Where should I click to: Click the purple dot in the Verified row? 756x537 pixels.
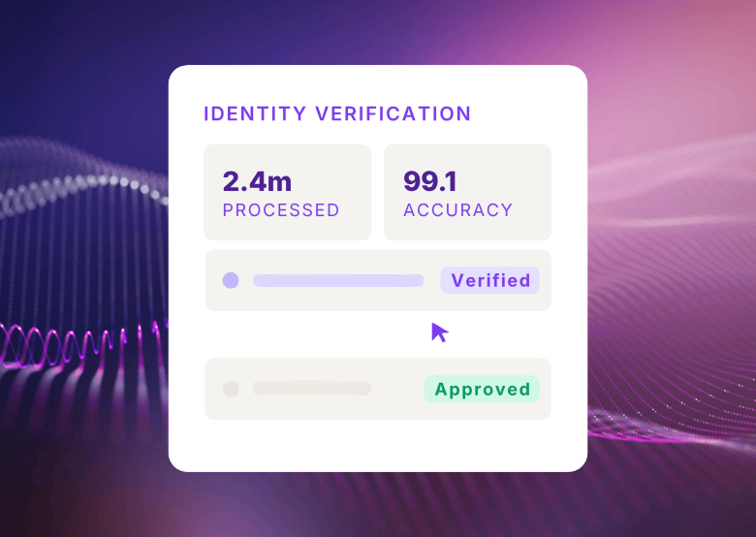point(231,281)
